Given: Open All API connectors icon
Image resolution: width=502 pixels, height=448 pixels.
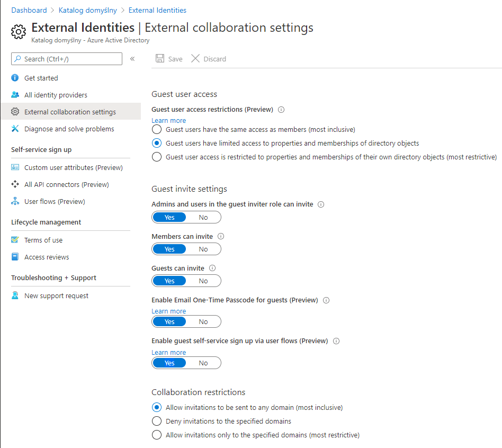Looking at the screenshot, I should tap(15, 184).
